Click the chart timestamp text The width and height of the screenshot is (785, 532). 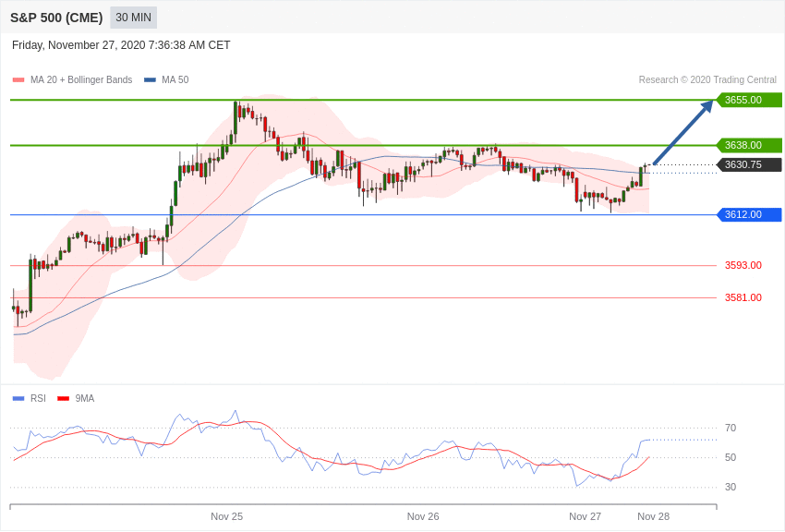(121, 45)
